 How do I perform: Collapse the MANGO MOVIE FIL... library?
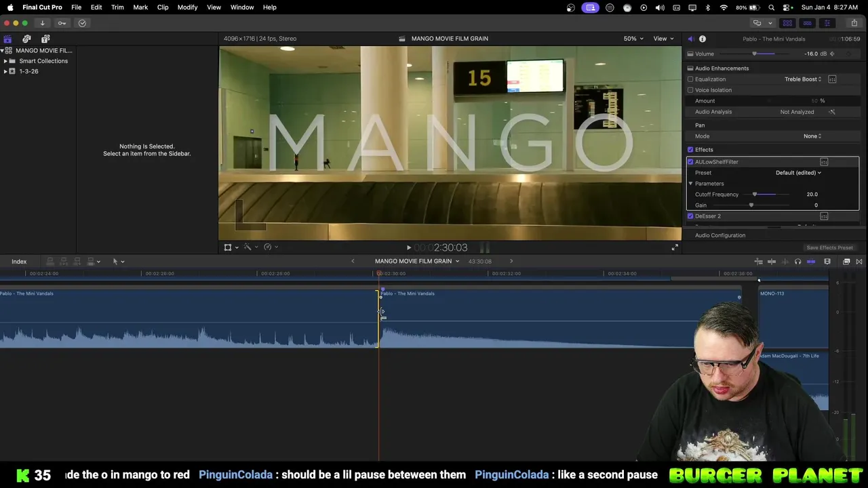point(2,51)
